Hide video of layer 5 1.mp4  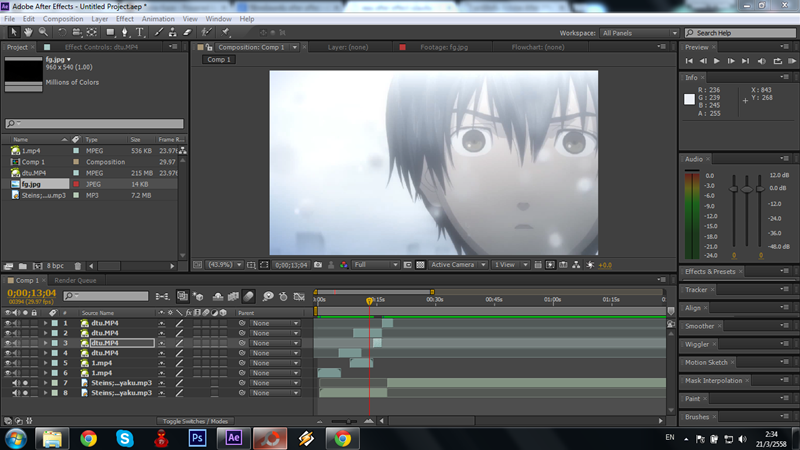coord(7,363)
